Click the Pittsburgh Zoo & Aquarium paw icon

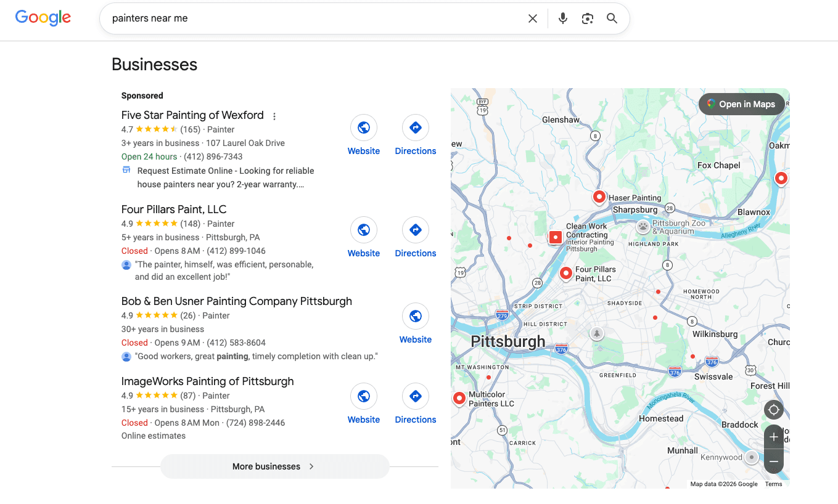point(643,226)
